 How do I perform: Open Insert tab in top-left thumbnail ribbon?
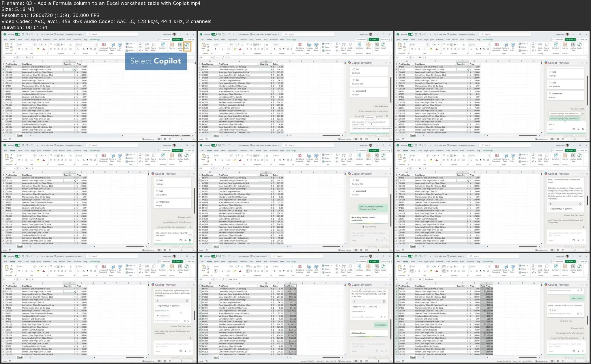(20, 40)
